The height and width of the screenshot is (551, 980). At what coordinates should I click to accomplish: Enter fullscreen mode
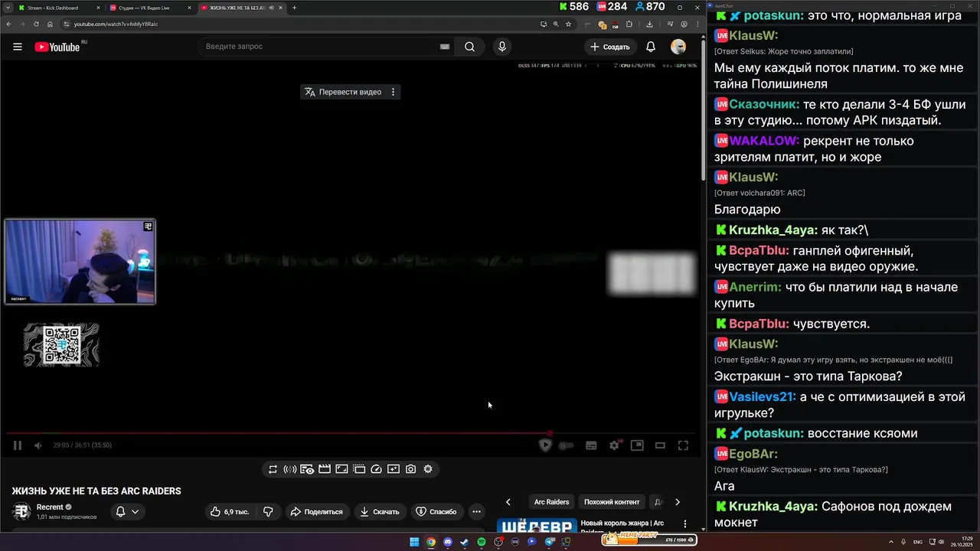683,445
